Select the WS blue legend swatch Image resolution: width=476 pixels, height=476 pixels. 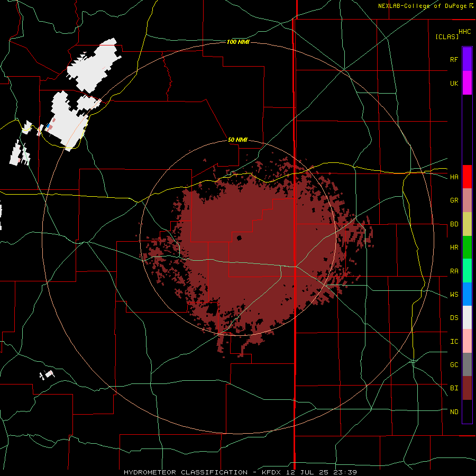[x=467, y=294]
